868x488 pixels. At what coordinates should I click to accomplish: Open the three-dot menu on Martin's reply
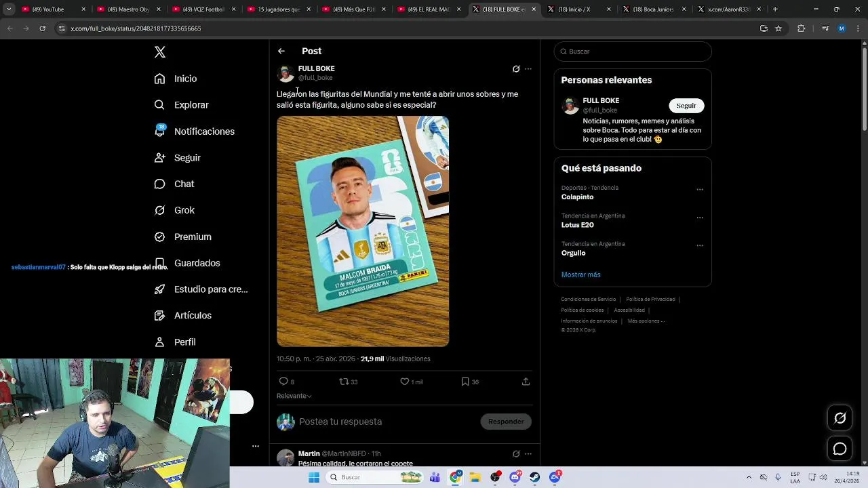528,454
